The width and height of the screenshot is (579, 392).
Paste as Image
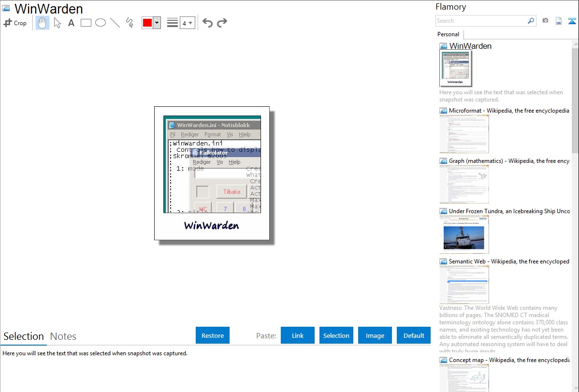[375, 335]
